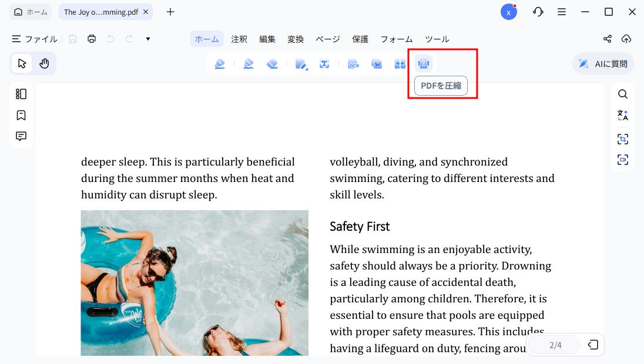Switch to the arrow select tool
This screenshot has height=364, width=644.
[x=22, y=63]
